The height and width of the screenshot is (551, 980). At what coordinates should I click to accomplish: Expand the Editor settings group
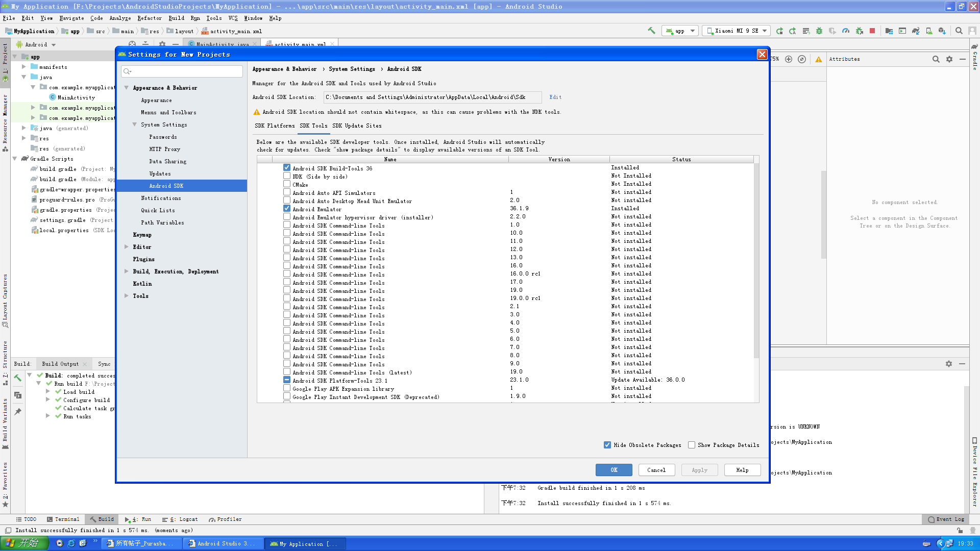pyautogui.click(x=126, y=247)
